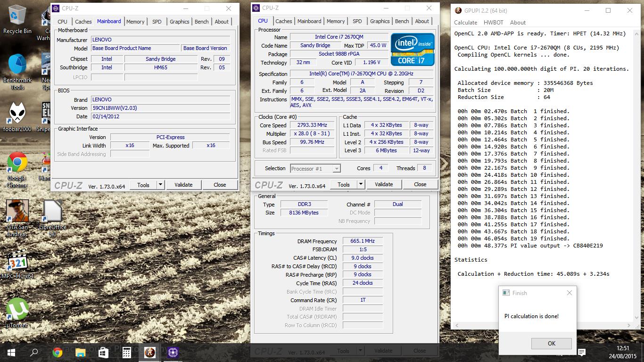Open the Caches tab in the CPU window

284,21
